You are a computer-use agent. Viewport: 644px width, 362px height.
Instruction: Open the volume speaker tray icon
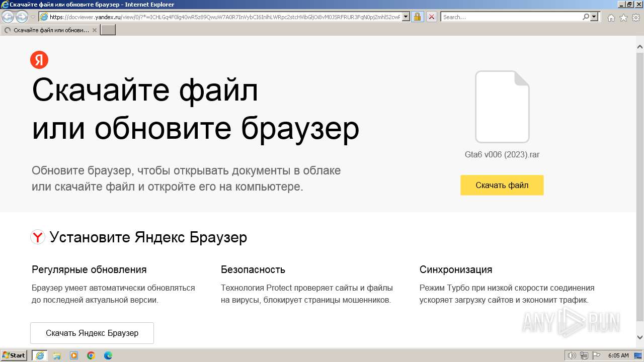coord(572,355)
